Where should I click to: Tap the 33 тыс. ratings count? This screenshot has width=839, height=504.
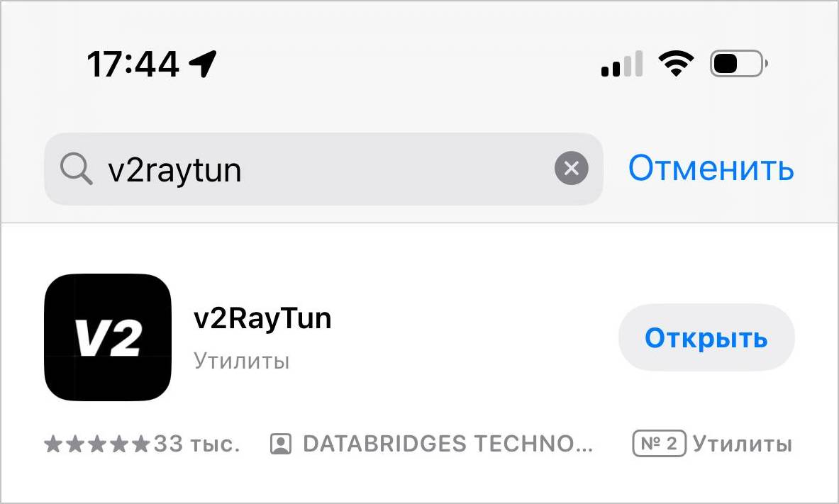197,444
